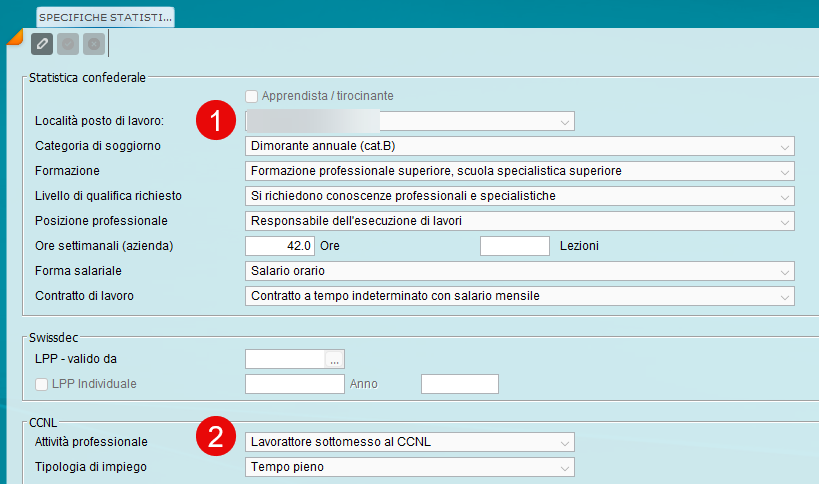819x484 pixels.
Task: Click the pencil edit icon
Action: [42, 44]
